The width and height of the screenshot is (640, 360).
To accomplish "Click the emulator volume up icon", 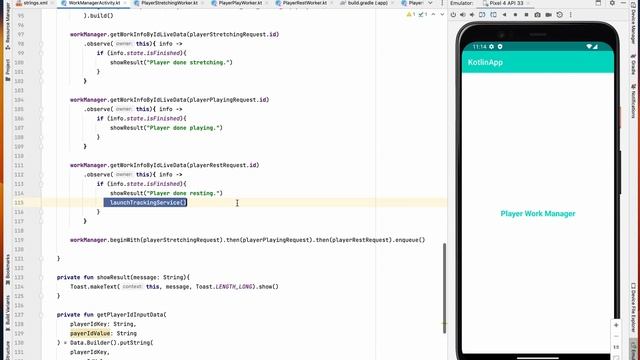I will click(x=463, y=15).
